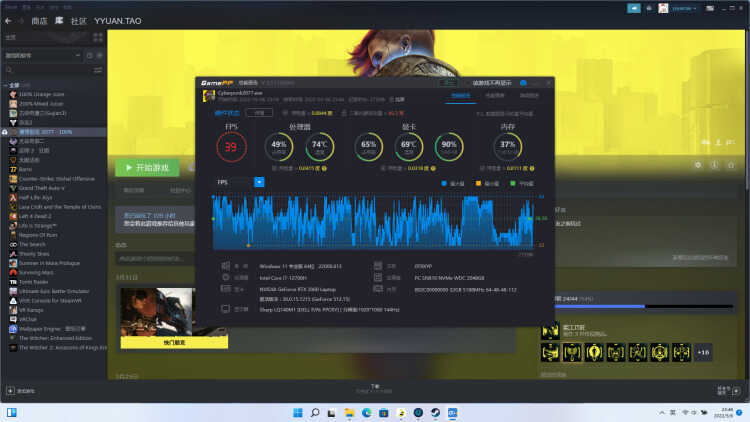Click the 开始游戏 play button
750x422 pixels.
coord(147,168)
